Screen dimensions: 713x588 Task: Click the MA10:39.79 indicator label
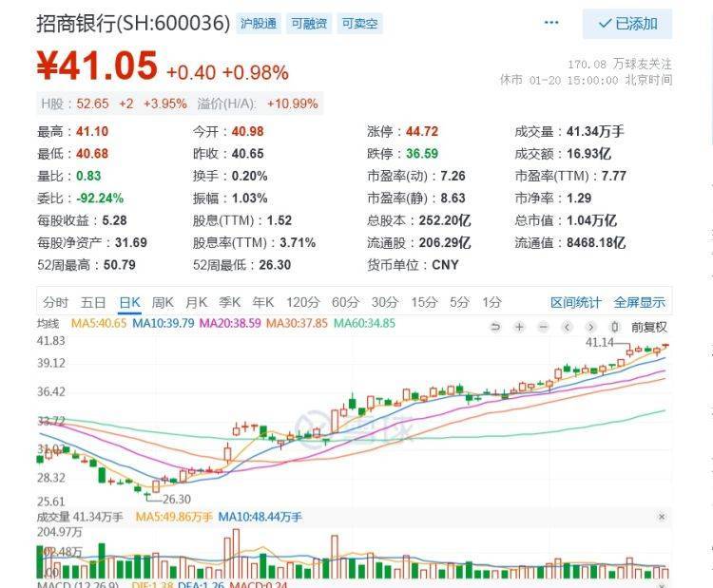tap(164, 324)
